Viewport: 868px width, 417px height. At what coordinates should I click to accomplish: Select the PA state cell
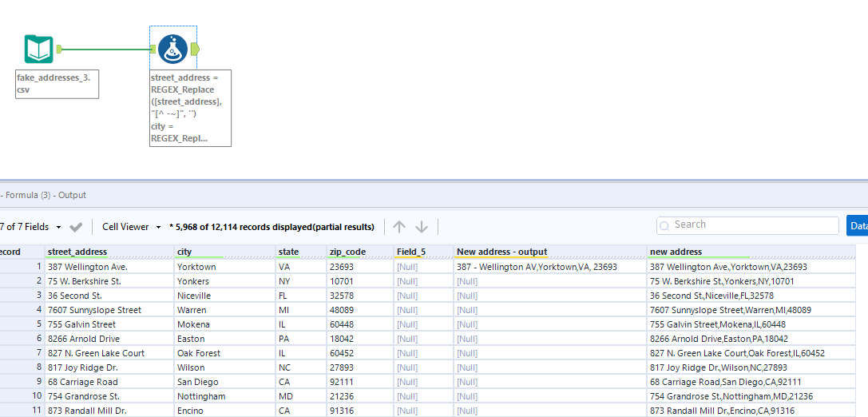(301, 339)
